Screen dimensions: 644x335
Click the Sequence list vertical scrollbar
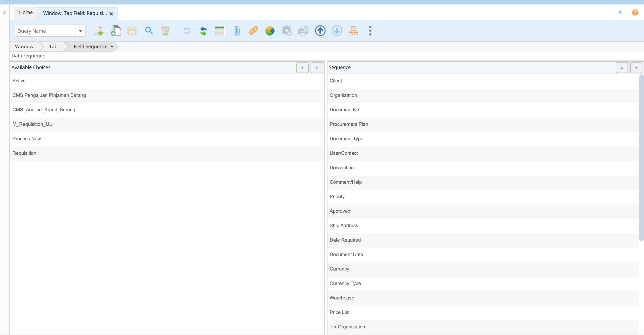pyautogui.click(x=641, y=157)
